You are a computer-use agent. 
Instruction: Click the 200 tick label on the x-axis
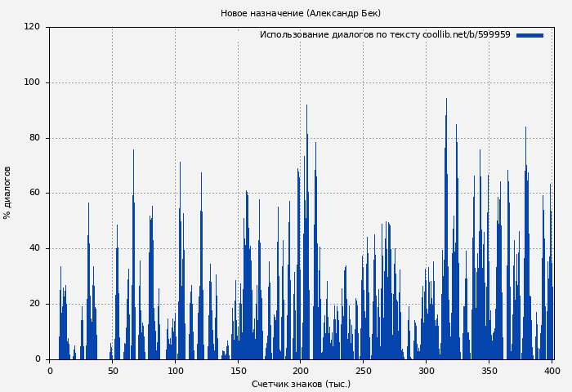[x=301, y=371]
